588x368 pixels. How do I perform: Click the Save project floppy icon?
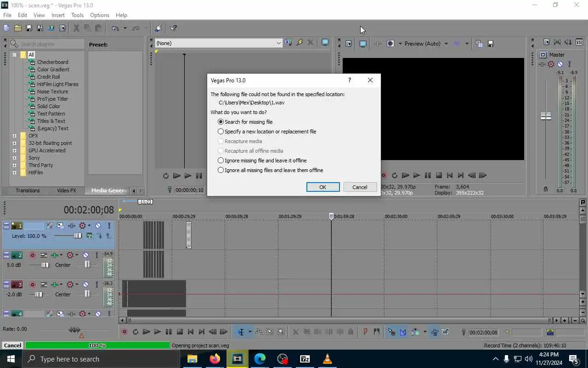coord(29,28)
